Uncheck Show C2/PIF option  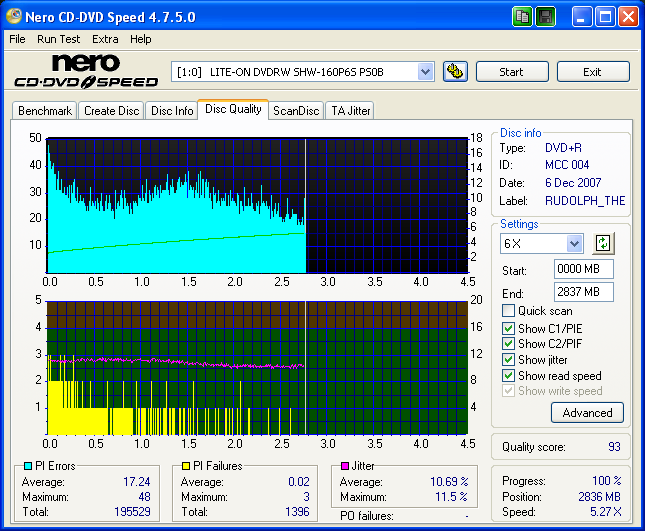click(508, 343)
